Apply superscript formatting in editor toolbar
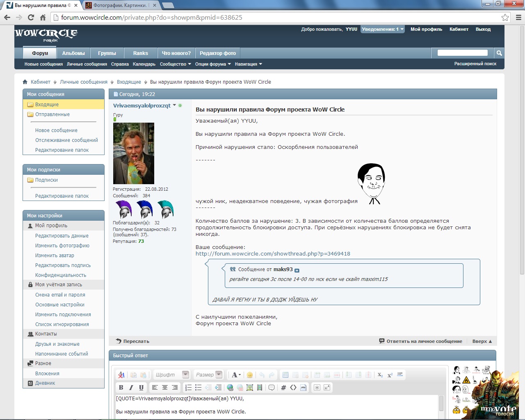 (x=390, y=375)
